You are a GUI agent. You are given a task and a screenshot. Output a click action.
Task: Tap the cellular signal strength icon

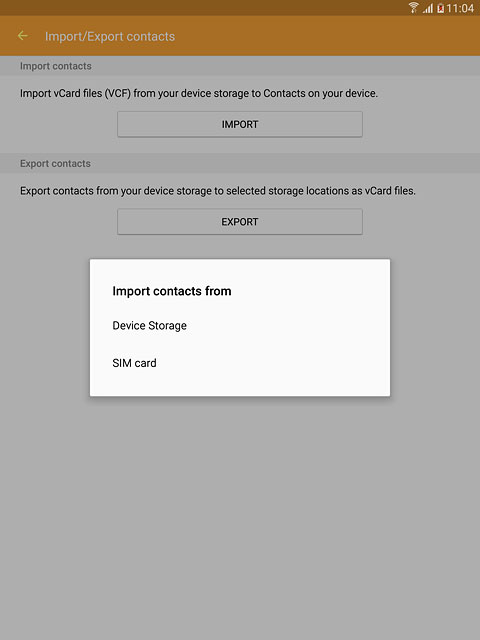pyautogui.click(x=428, y=8)
